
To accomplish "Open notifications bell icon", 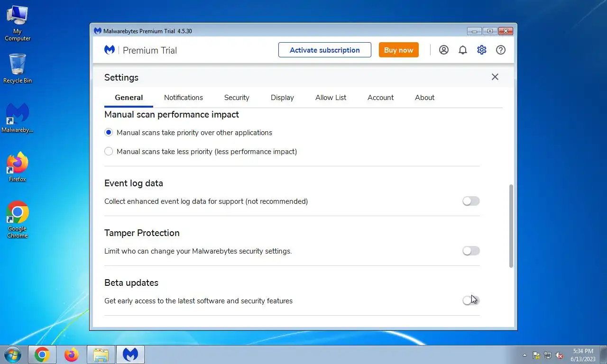I will tap(463, 50).
